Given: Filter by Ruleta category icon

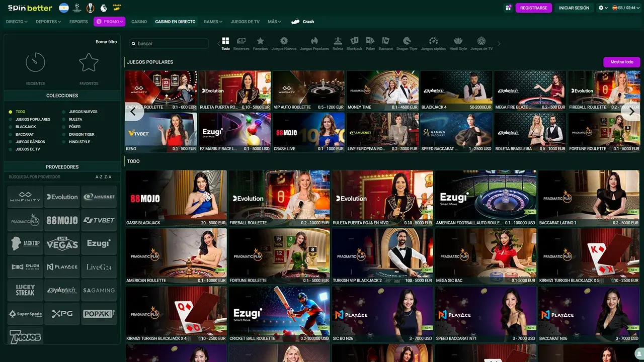Looking at the screenshot, I should click(x=338, y=44).
